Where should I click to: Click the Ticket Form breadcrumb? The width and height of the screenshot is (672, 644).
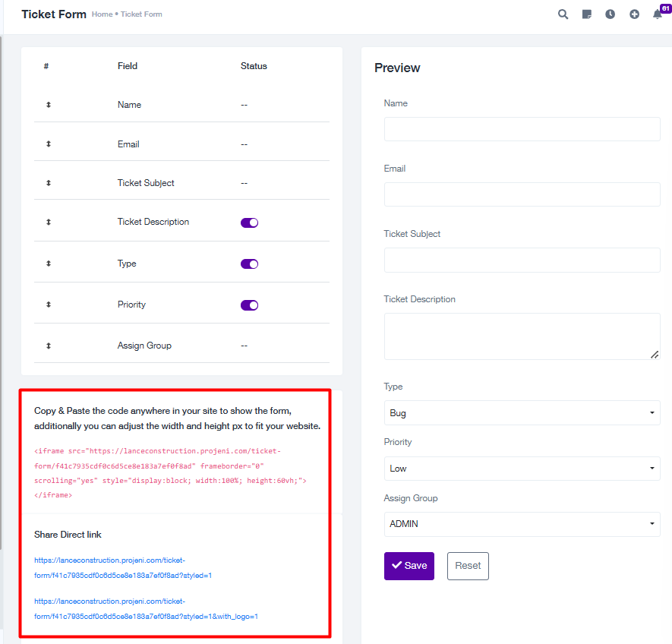(x=141, y=14)
